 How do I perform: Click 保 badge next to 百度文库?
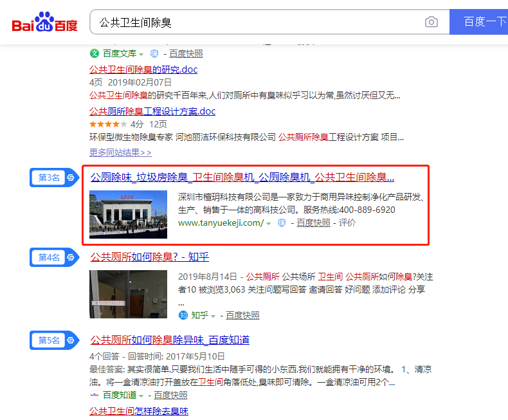(154, 53)
